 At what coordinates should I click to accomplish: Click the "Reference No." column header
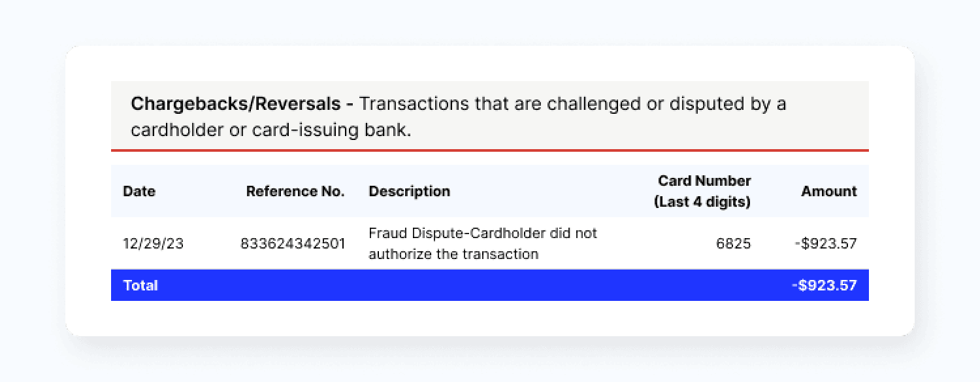[x=295, y=192]
